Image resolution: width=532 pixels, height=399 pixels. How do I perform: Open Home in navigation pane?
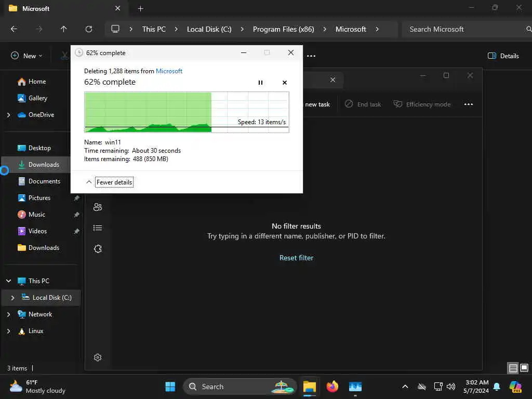click(x=37, y=82)
